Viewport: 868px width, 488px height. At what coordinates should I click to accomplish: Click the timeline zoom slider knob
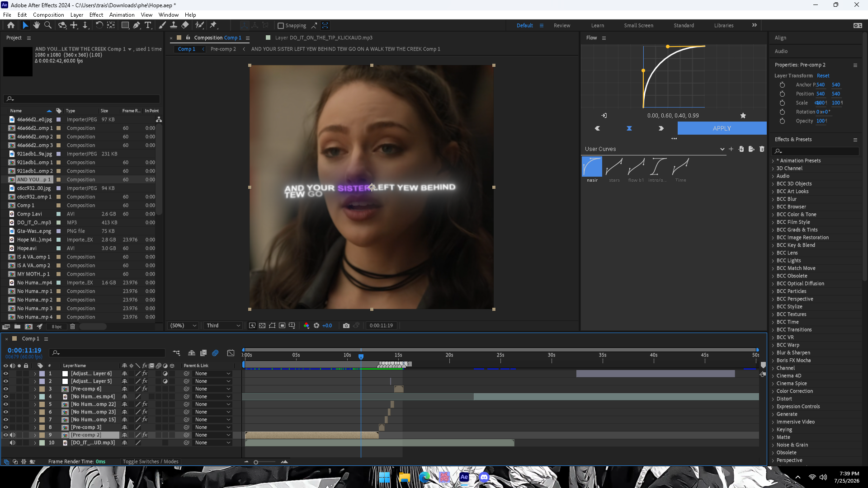coord(256,462)
